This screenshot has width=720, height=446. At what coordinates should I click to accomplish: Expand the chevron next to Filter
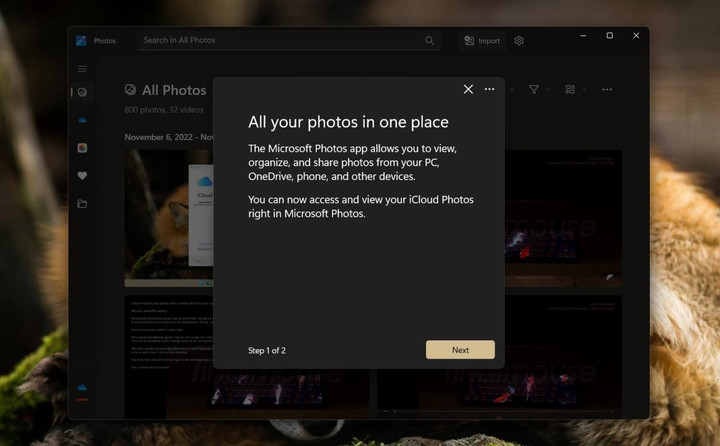(548, 90)
